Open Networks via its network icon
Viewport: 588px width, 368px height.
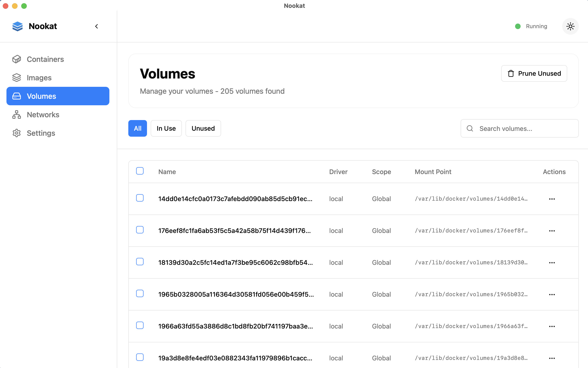point(17,115)
